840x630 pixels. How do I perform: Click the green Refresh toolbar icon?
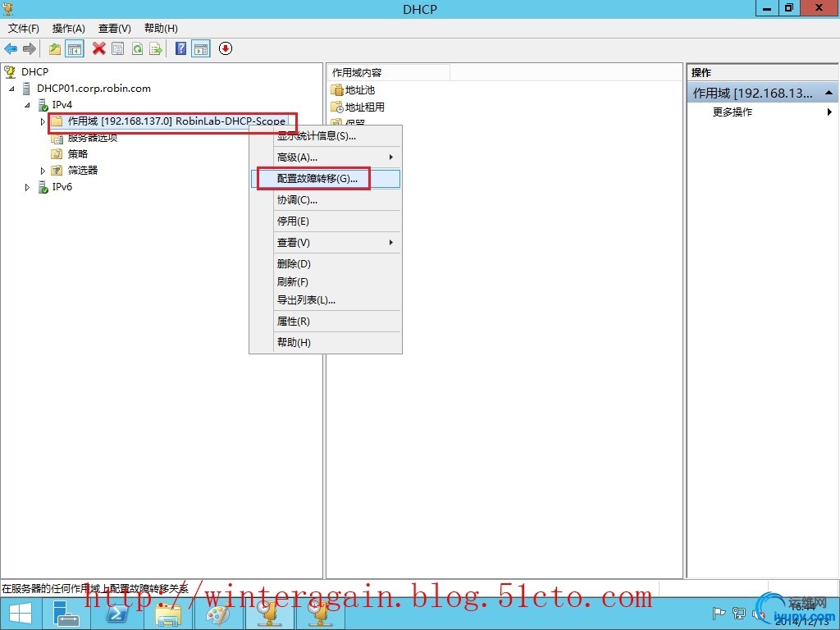(x=137, y=48)
